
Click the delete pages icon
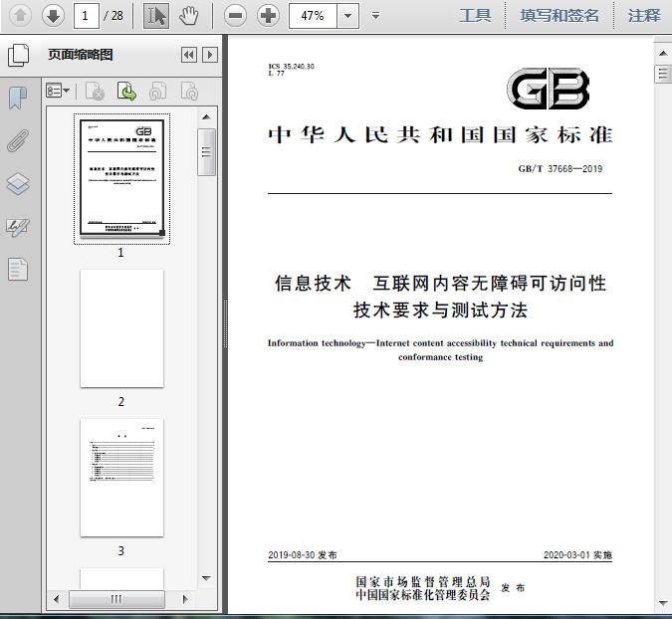pyautogui.click(x=95, y=91)
